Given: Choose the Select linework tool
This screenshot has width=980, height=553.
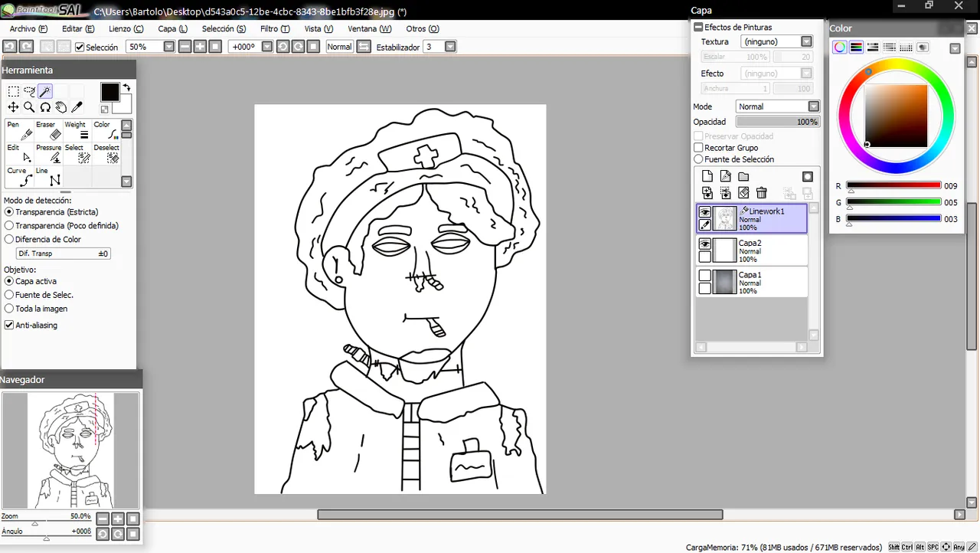Looking at the screenshot, I should click(x=78, y=154).
